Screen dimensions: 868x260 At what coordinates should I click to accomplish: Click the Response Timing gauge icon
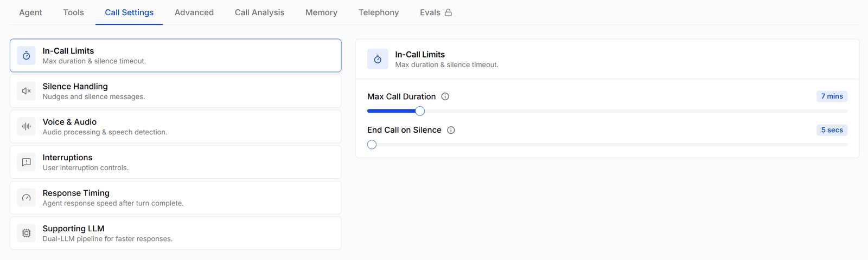click(x=26, y=198)
